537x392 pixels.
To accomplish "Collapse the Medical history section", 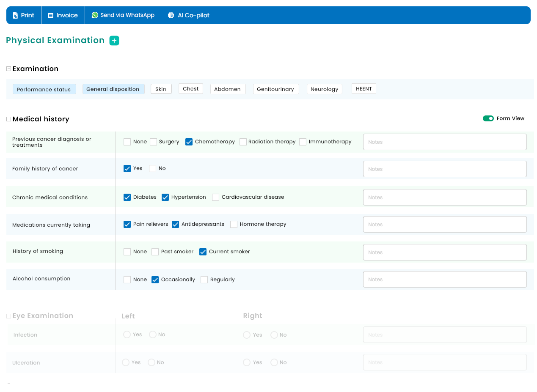I will (8, 119).
